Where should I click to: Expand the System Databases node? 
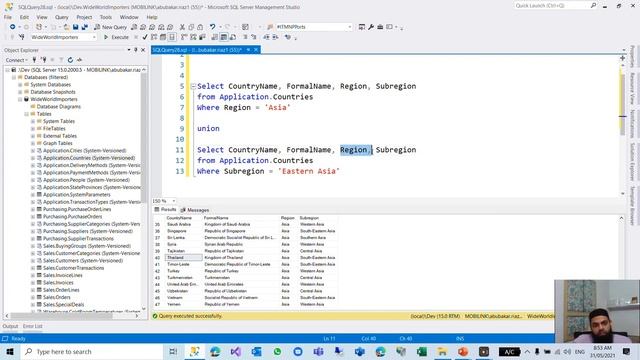[20, 84]
